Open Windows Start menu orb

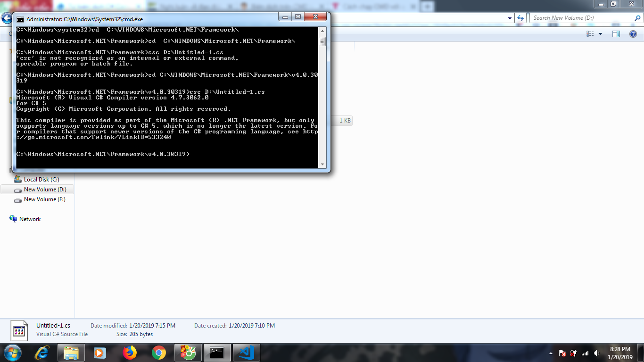pos(13,353)
